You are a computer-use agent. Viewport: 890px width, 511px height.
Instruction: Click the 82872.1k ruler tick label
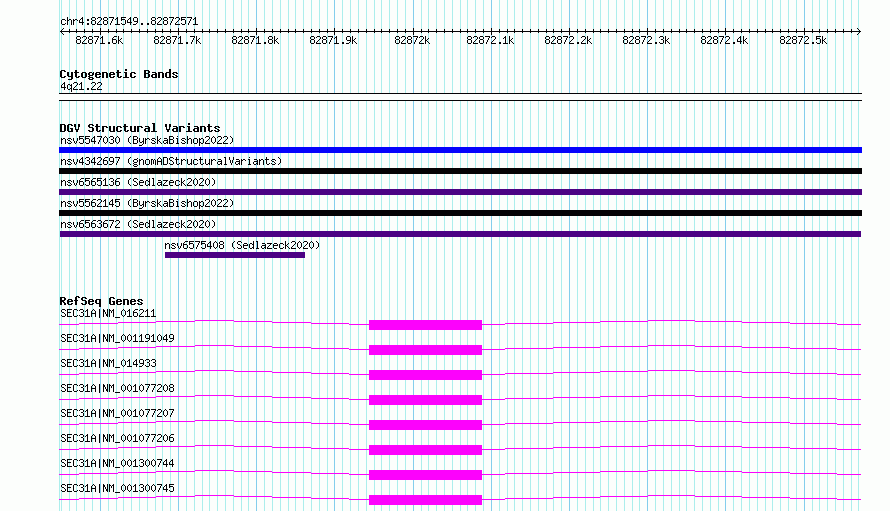(x=490, y=40)
